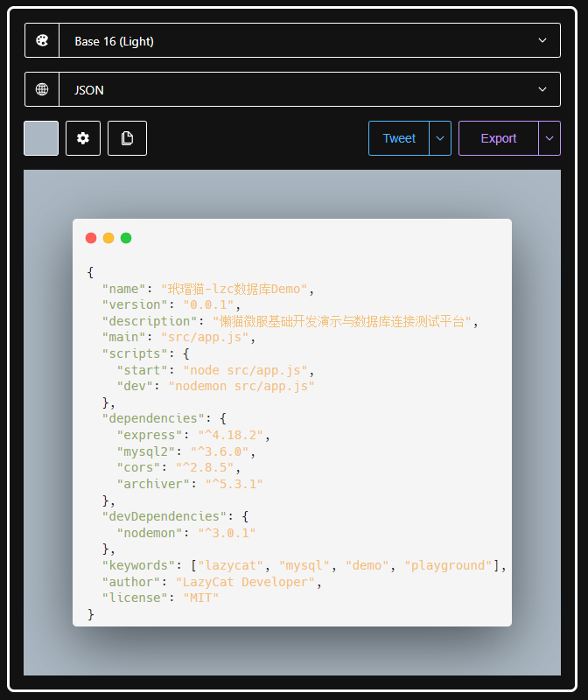Click the "author" key in code
This screenshot has height=700, width=588.
click(x=131, y=582)
